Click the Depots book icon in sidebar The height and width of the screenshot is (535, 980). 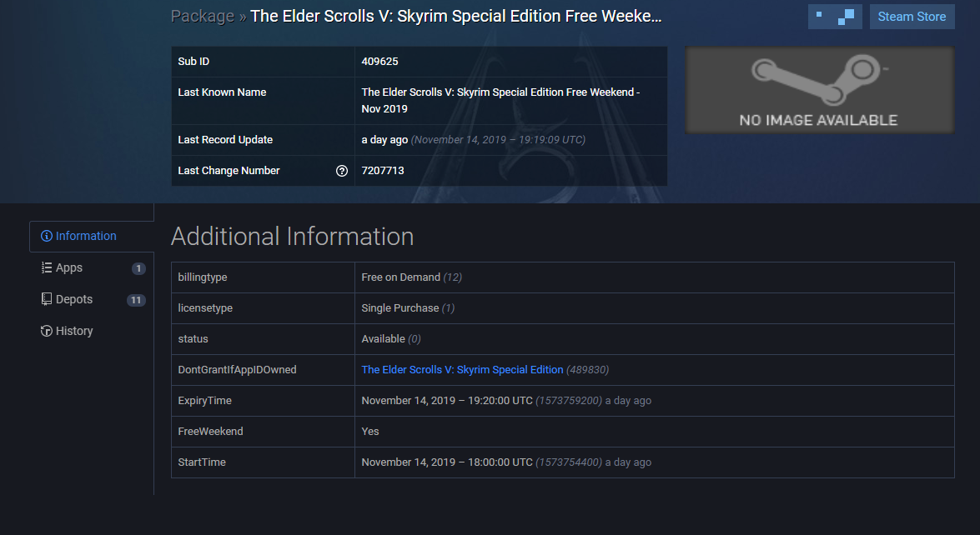tap(46, 300)
